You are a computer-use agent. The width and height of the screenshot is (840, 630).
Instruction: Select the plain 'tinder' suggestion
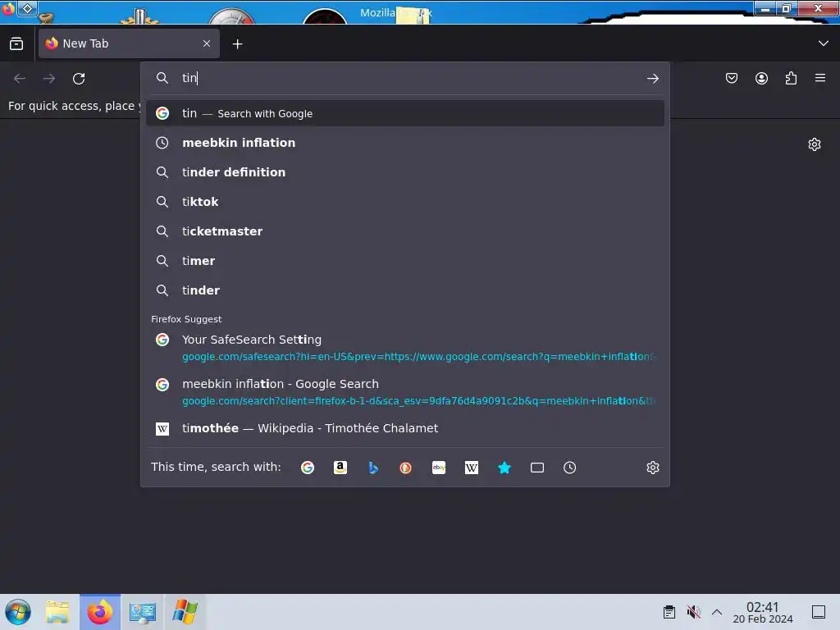tap(405, 290)
